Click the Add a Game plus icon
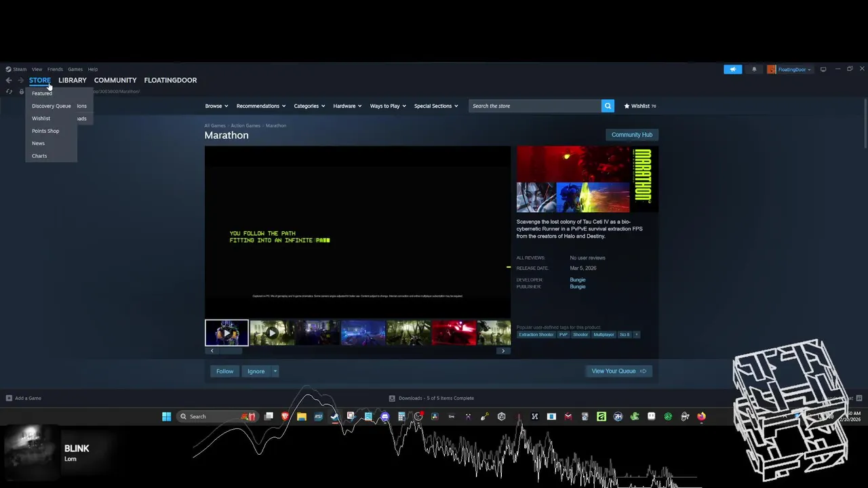Viewport: 868px width, 488px height. click(x=9, y=398)
